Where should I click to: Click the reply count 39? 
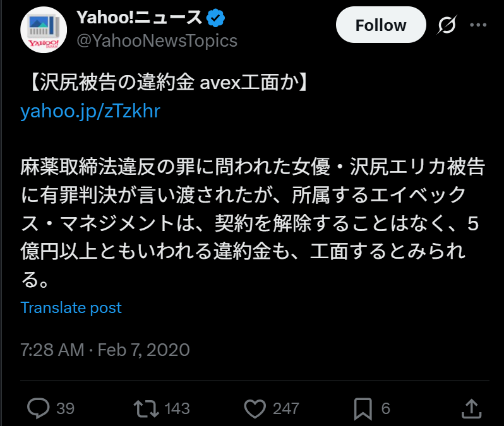coord(65,409)
